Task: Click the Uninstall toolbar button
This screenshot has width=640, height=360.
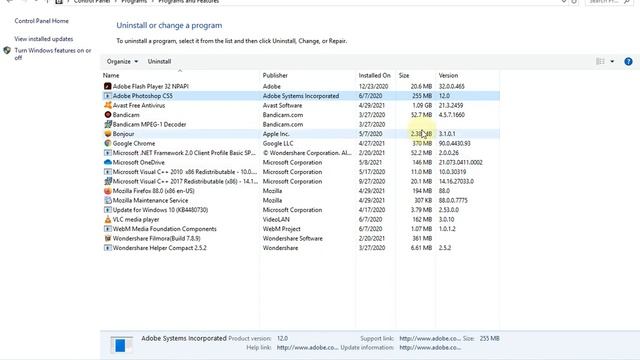Action: 159,62
